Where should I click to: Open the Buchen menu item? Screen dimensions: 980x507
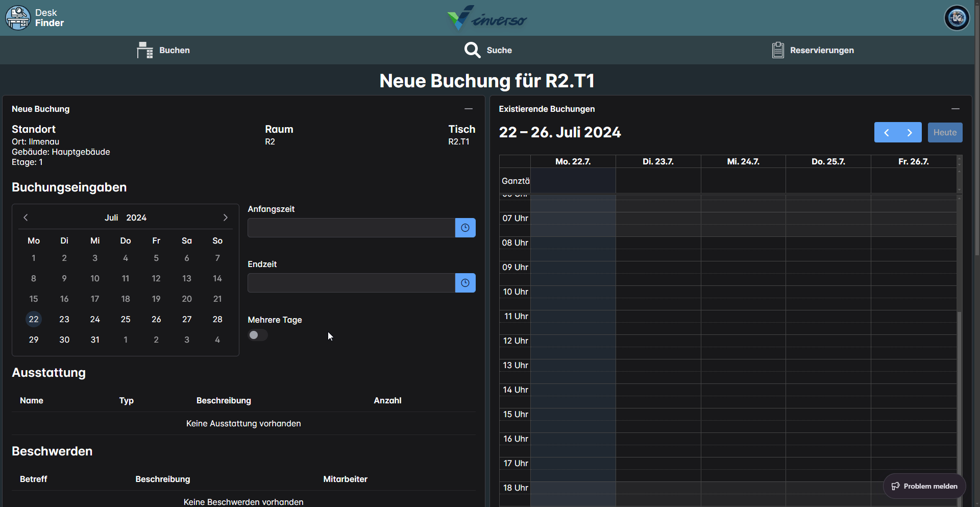(x=163, y=50)
